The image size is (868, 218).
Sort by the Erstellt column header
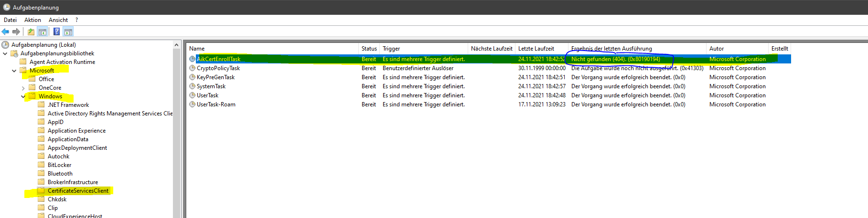pyautogui.click(x=780, y=49)
